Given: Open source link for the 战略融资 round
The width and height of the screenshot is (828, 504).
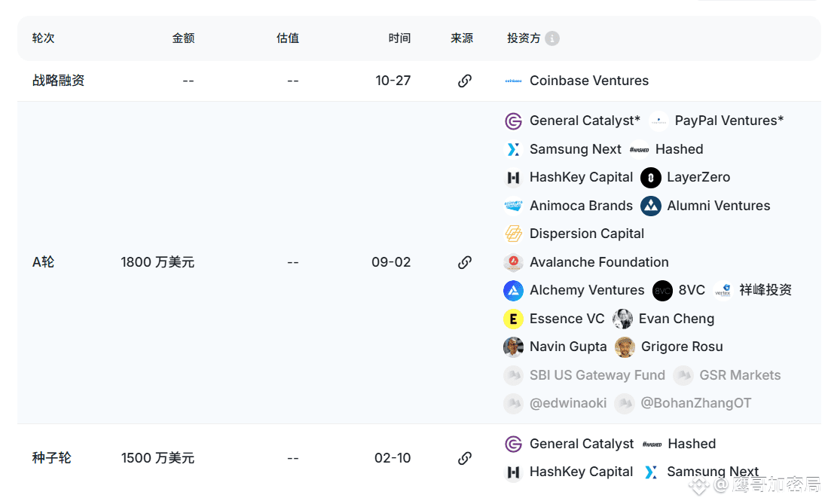Looking at the screenshot, I should click(465, 81).
